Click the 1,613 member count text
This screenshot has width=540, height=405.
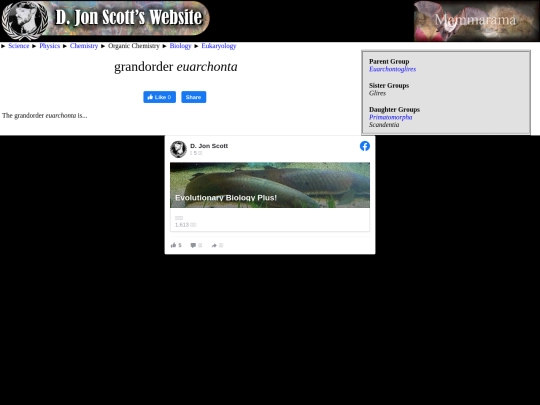185,225
